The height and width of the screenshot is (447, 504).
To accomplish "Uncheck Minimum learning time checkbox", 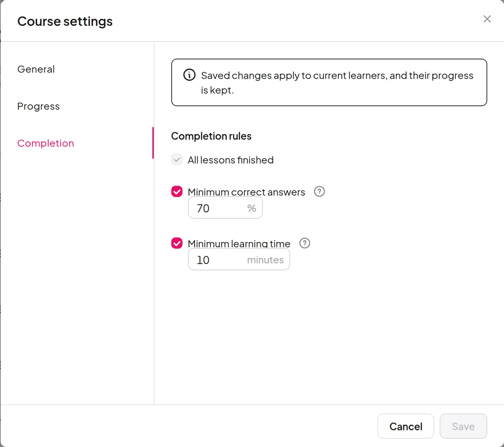I will coord(177,243).
